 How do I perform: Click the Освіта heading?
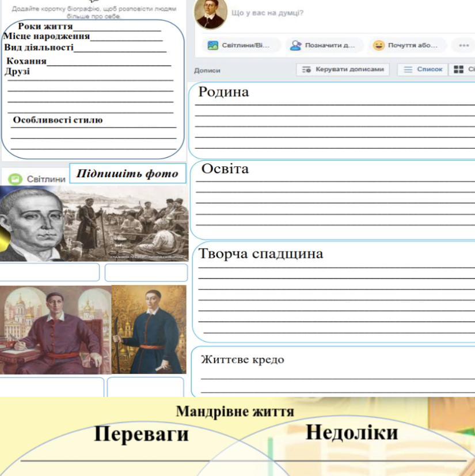tap(225, 169)
